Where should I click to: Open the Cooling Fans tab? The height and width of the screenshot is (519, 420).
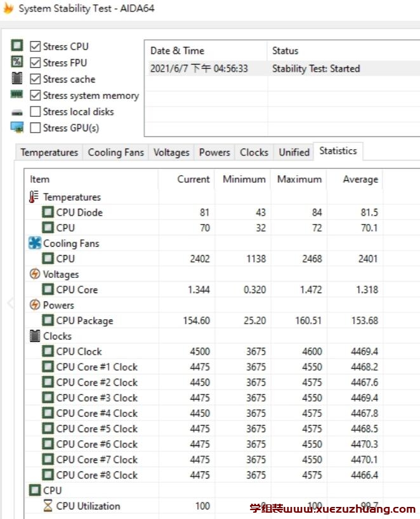(x=115, y=152)
